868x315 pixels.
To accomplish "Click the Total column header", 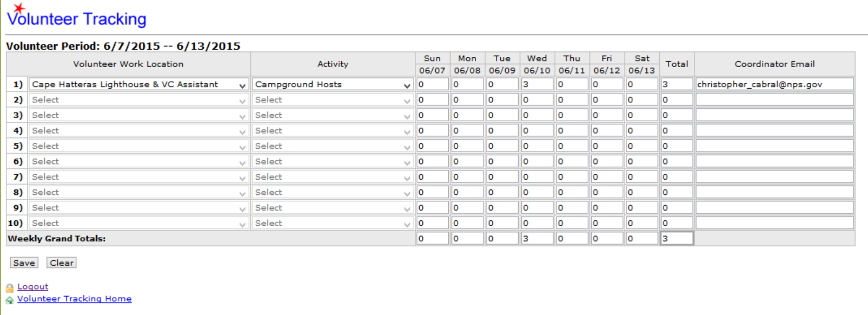I will [x=677, y=64].
